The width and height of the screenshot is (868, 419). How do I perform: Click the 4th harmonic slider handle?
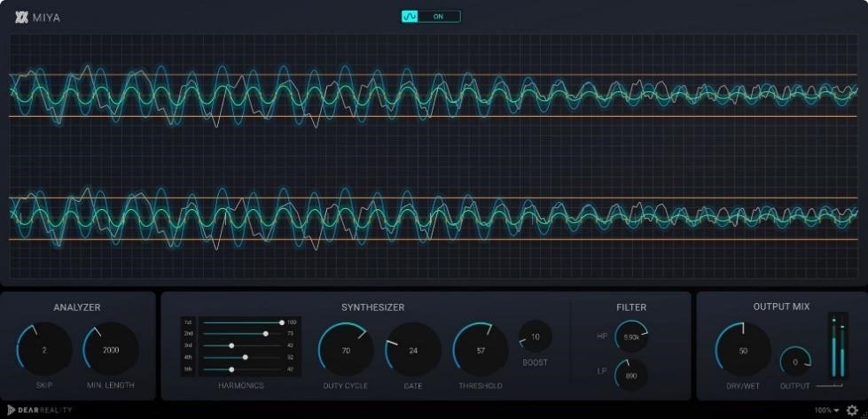tap(246, 357)
